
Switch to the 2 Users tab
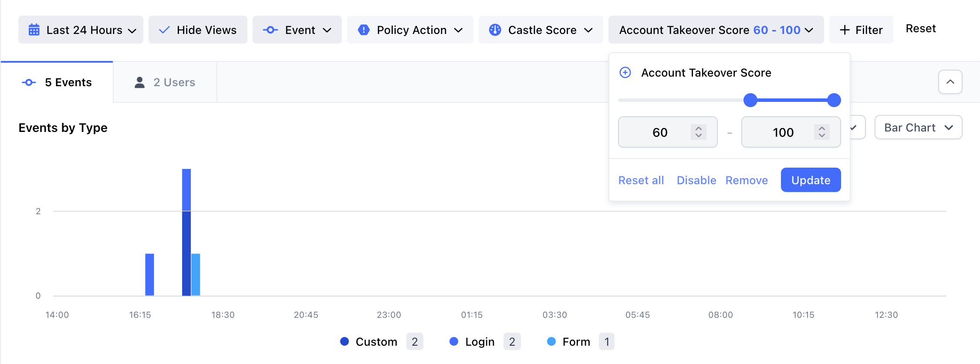pos(165,82)
